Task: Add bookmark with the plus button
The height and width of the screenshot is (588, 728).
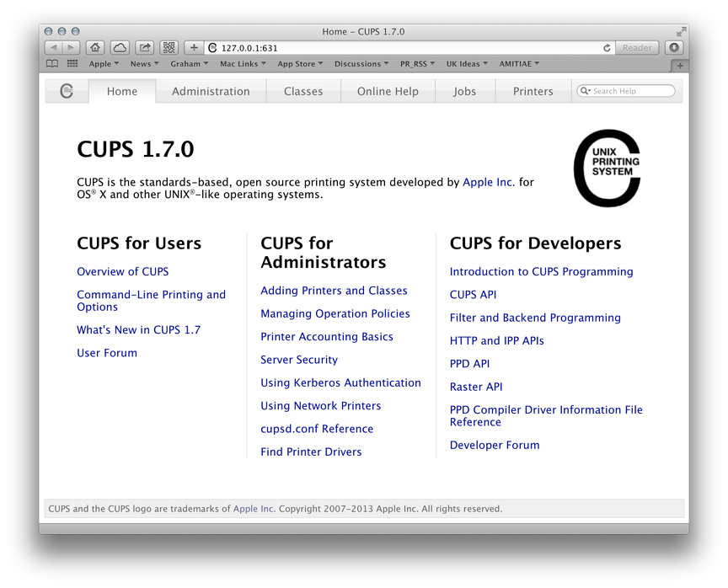Action: point(194,47)
